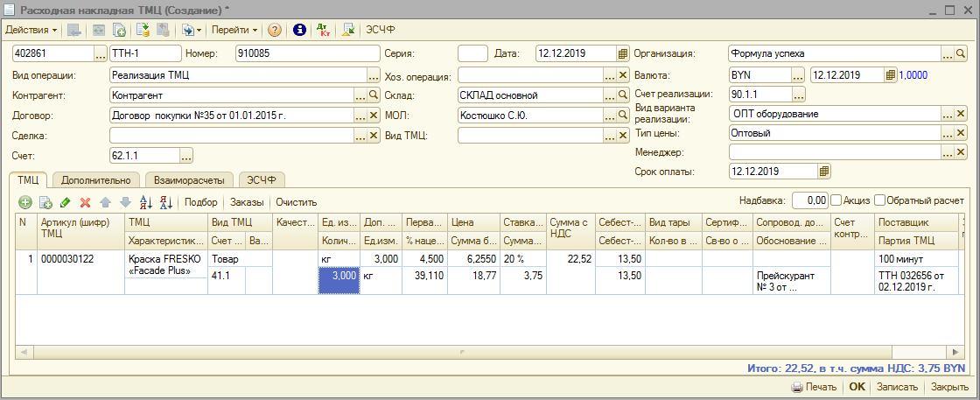Click the green add row icon
980x400 pixels.
click(24, 202)
